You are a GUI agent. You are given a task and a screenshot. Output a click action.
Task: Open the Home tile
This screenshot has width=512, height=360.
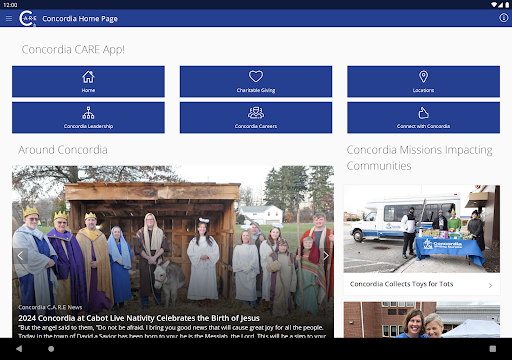point(88,81)
